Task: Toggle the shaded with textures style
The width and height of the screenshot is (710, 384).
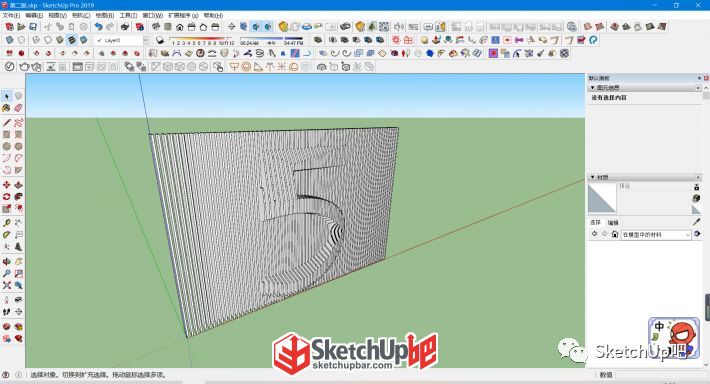Action: pos(72,40)
